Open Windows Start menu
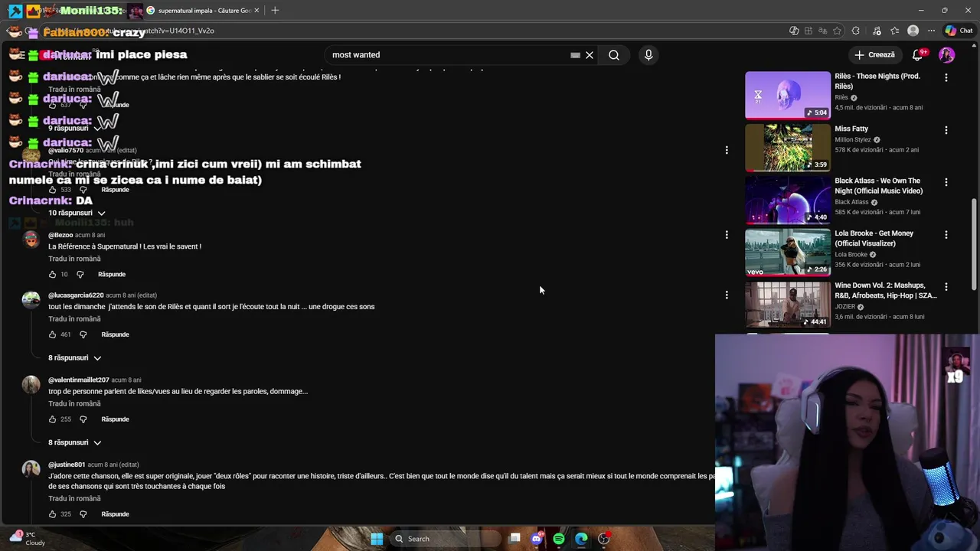Screen dimensions: 980x551 click(x=377, y=539)
